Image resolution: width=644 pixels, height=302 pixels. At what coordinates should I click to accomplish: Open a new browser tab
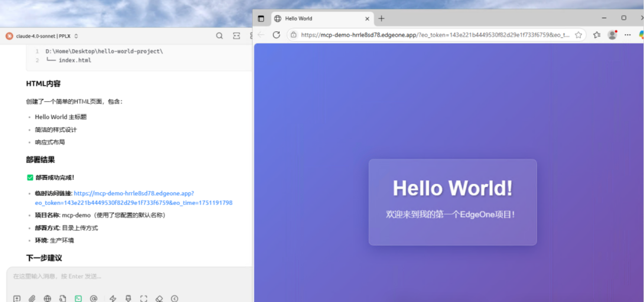click(381, 19)
